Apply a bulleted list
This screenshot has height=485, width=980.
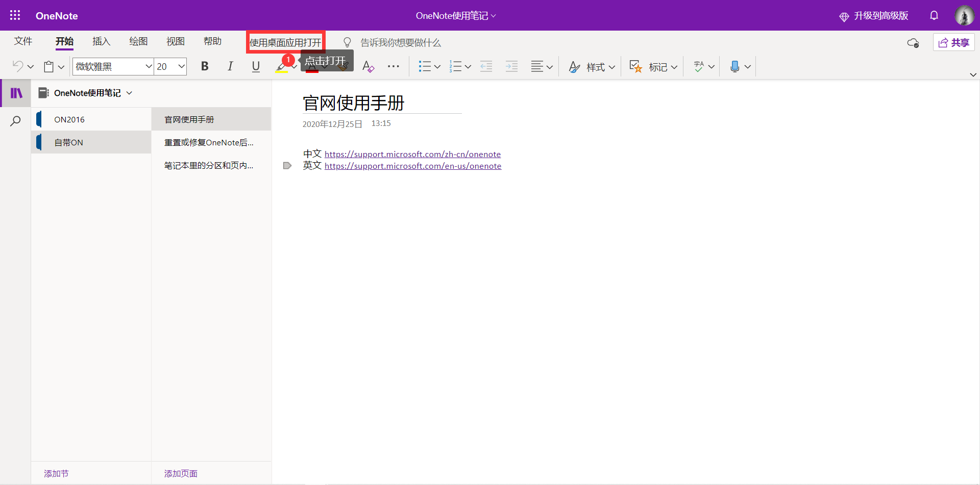(x=425, y=66)
